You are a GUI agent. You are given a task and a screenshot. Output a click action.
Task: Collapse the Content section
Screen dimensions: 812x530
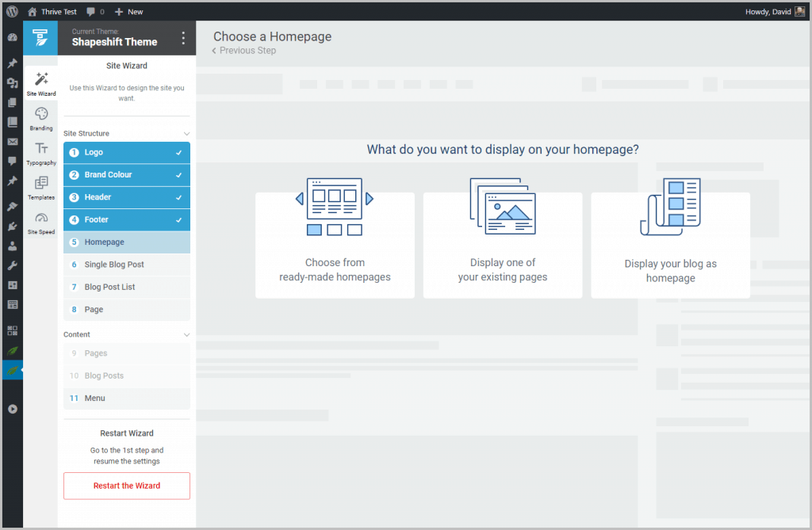tap(186, 335)
